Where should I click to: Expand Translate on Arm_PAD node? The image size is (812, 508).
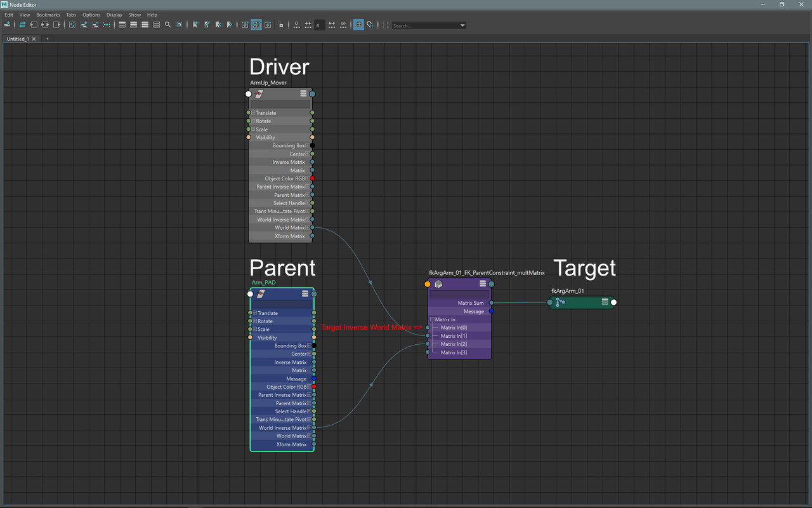pyautogui.click(x=255, y=313)
